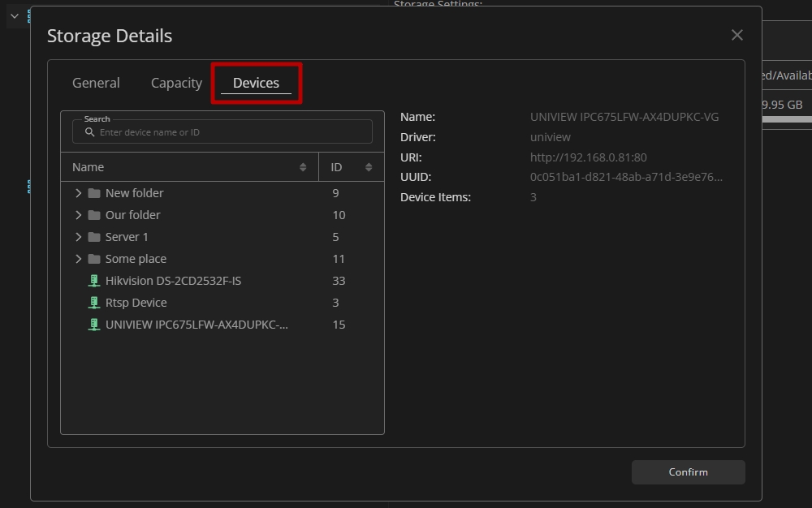The height and width of the screenshot is (508, 812).
Task: Click ID value 3 for Rtsp Device
Action: (335, 303)
